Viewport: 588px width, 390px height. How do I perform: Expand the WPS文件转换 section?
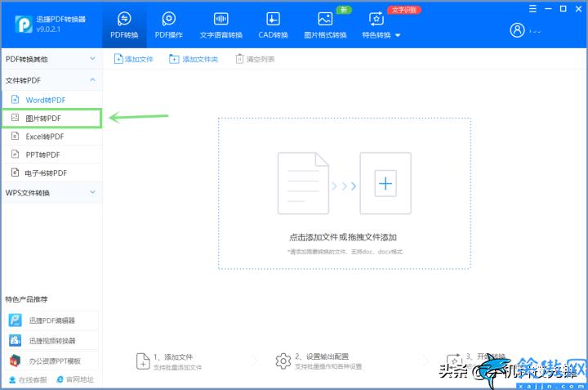[x=51, y=193]
